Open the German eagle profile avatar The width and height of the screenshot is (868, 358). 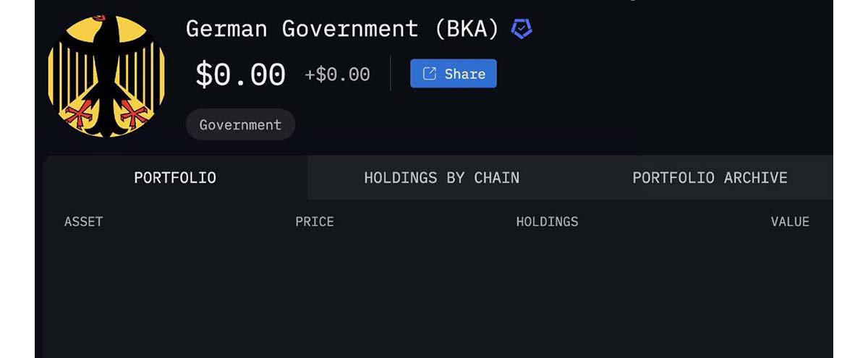click(106, 77)
